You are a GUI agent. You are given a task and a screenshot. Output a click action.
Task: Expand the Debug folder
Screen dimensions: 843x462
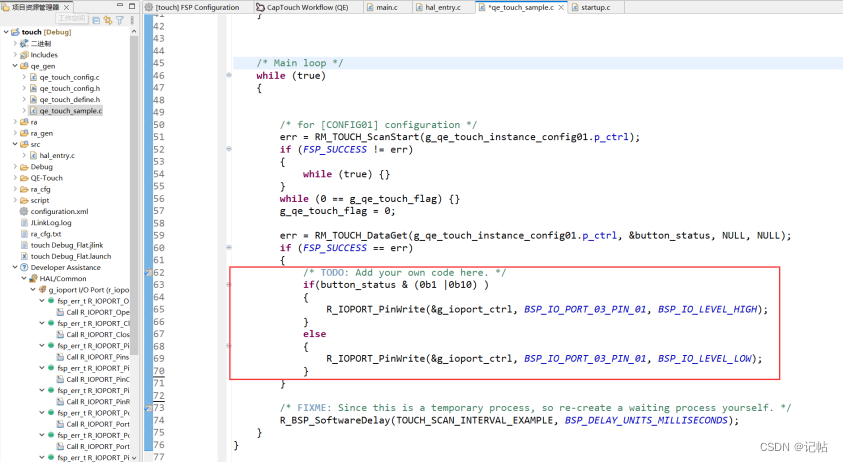point(15,167)
